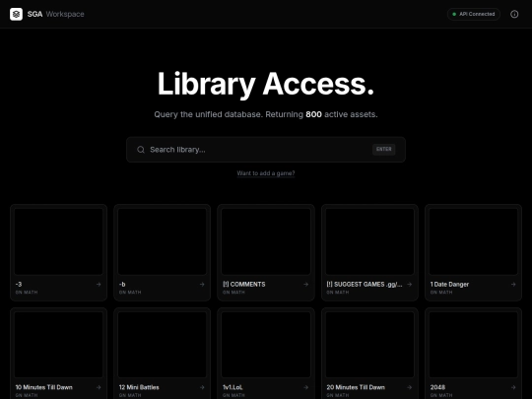Click the API Connected status badge

pyautogui.click(x=474, y=14)
